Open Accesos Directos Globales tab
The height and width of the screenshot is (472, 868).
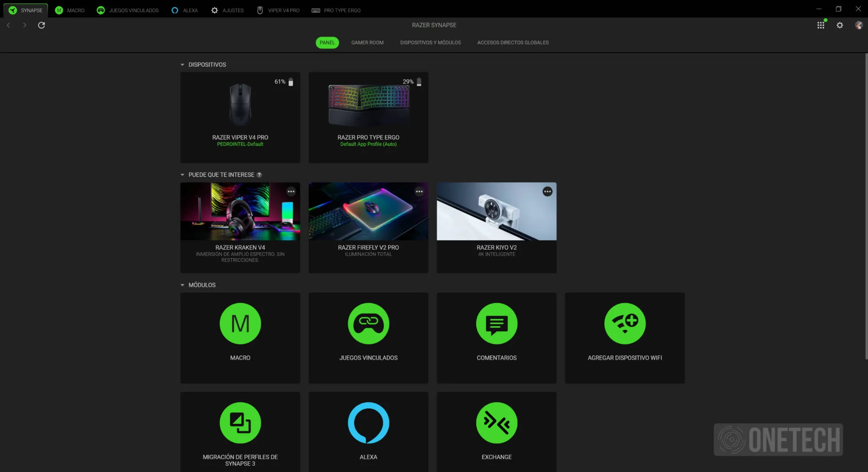pyautogui.click(x=513, y=43)
